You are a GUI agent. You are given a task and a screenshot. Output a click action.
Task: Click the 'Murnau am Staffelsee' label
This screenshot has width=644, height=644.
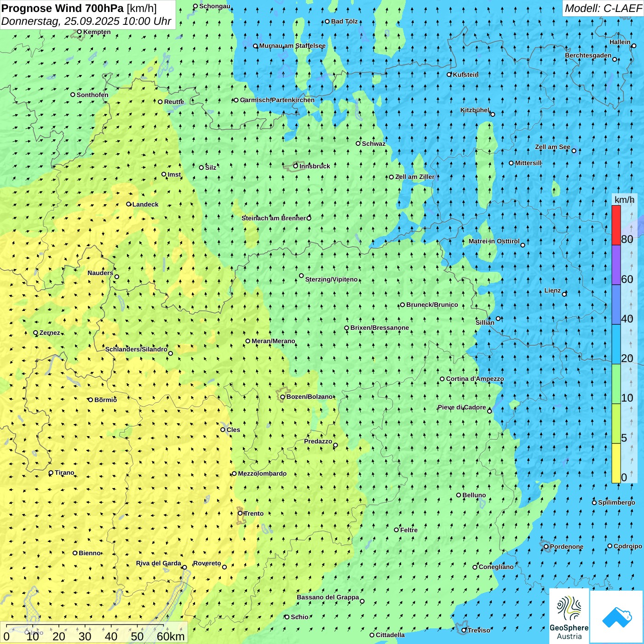point(293,46)
